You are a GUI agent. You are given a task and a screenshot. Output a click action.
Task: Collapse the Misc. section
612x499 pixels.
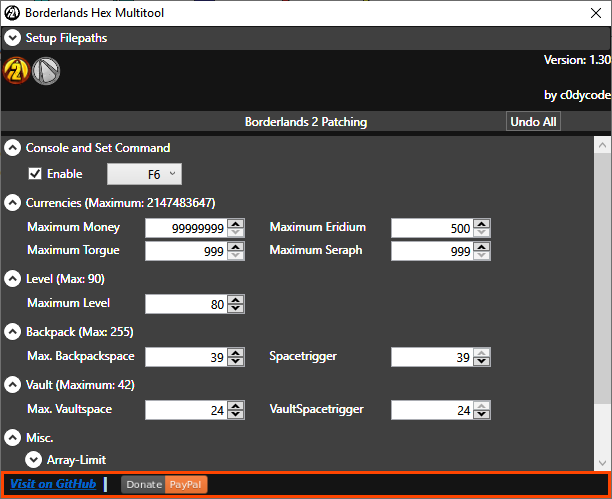click(12, 438)
